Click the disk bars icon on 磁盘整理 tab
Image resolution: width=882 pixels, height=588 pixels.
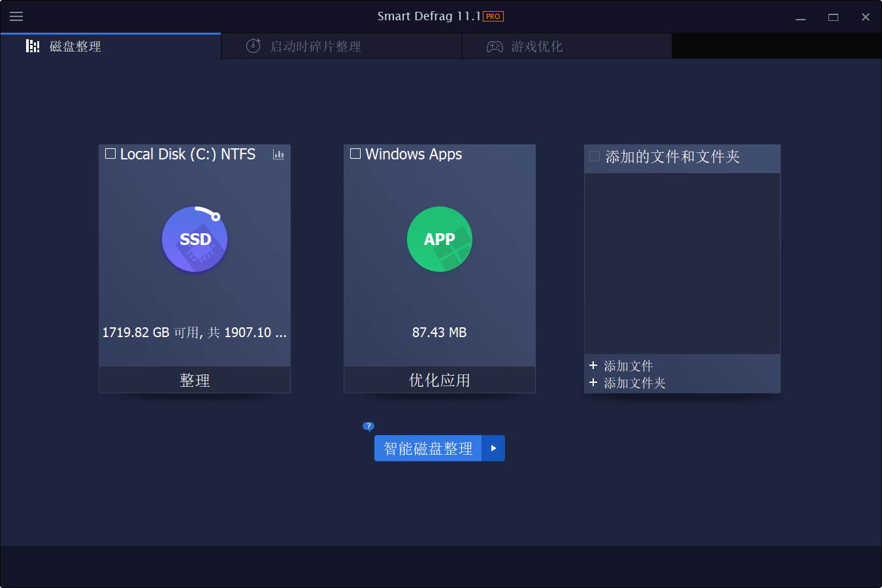tap(33, 46)
